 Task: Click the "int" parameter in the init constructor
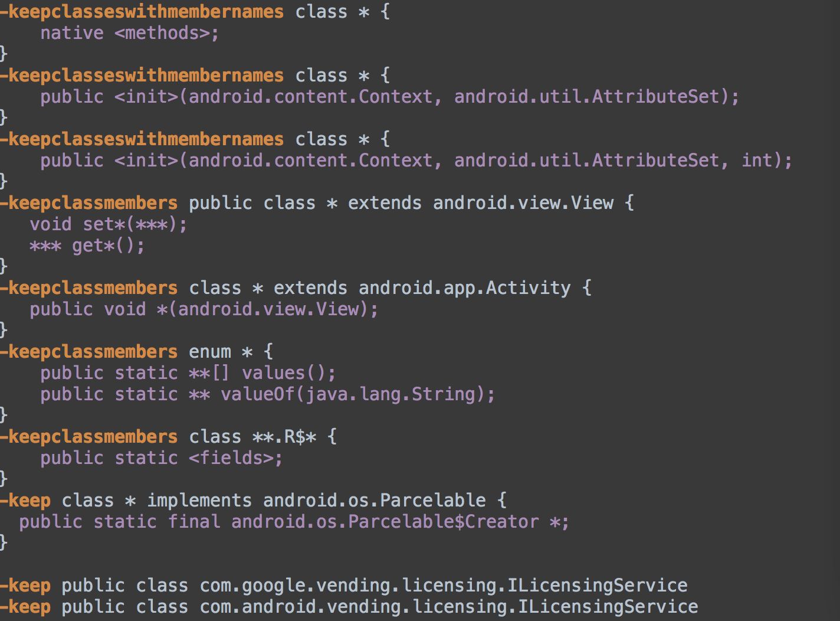[757, 161]
